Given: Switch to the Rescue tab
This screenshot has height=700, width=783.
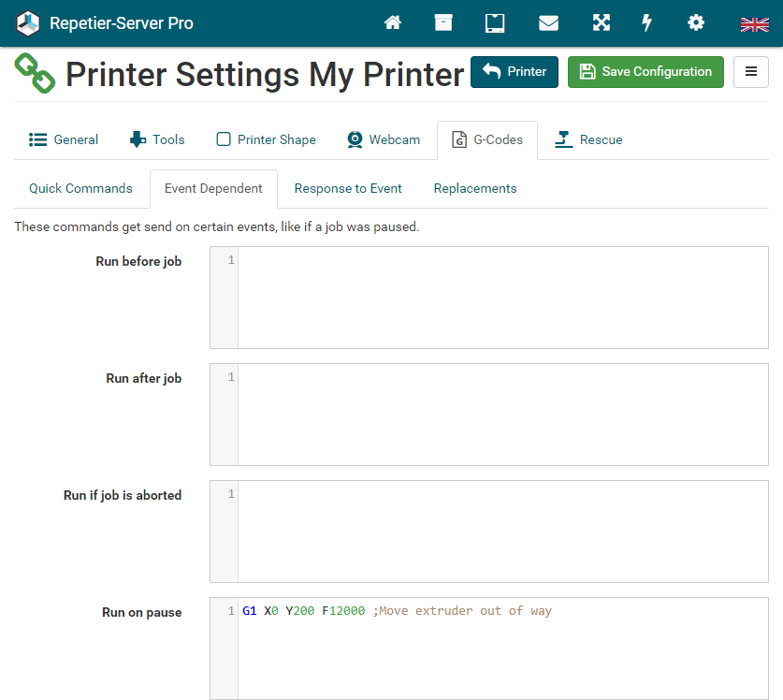Looking at the screenshot, I should point(588,139).
